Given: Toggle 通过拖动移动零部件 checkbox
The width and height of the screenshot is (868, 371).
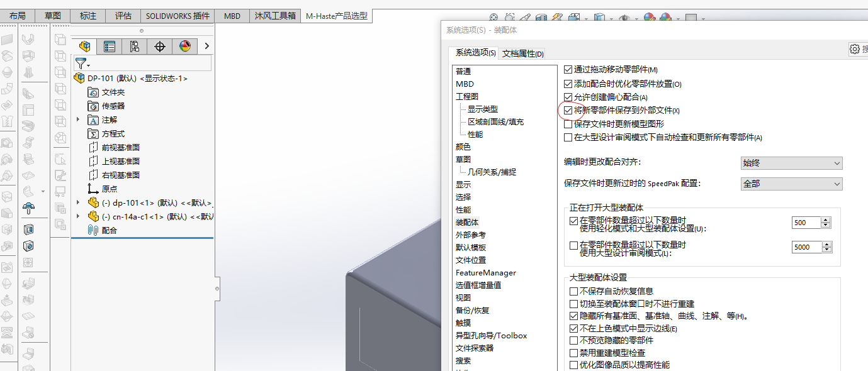Looking at the screenshot, I should (568, 70).
